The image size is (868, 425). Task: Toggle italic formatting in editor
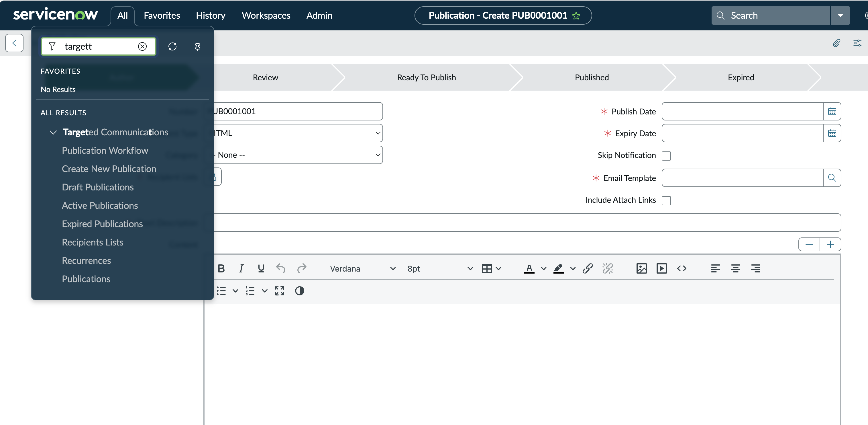241,268
